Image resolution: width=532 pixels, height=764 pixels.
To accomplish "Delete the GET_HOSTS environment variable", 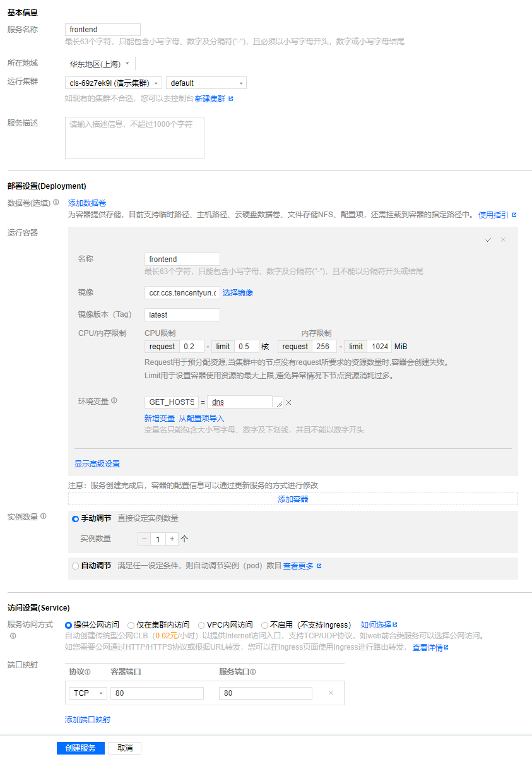I will tap(288, 402).
